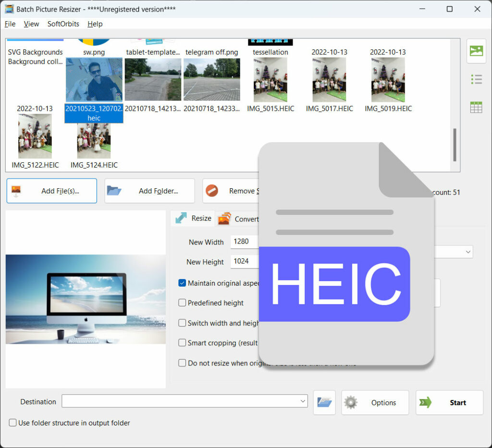Open the File menu
Image resolution: width=492 pixels, height=448 pixels.
10,24
